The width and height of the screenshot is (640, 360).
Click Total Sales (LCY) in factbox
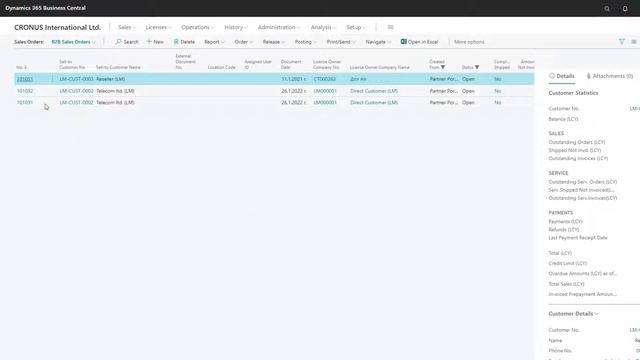point(566,284)
